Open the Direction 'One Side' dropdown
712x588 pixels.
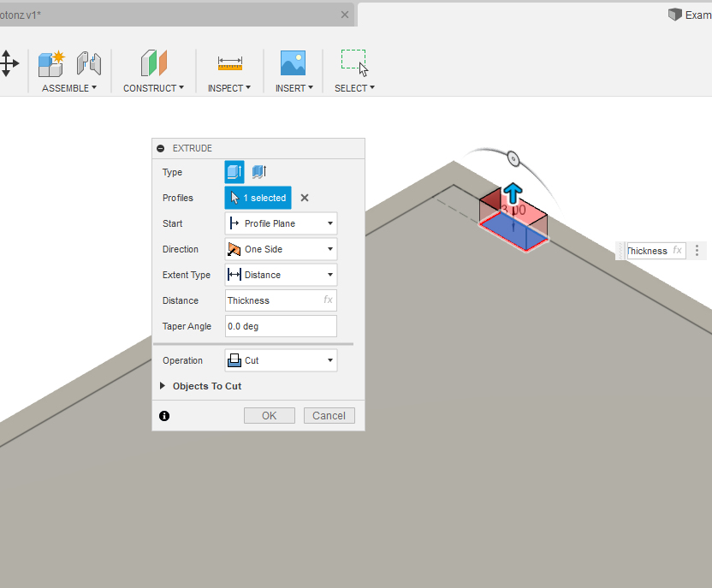point(281,249)
